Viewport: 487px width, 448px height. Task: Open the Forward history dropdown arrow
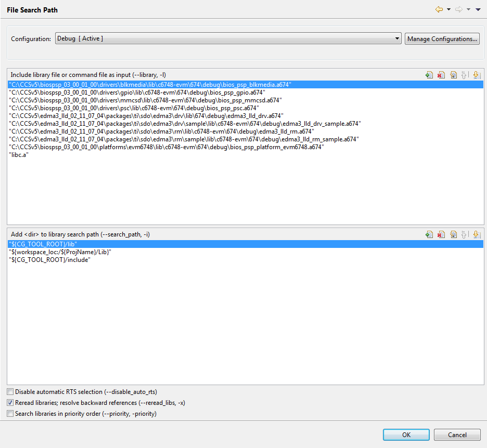468,10
